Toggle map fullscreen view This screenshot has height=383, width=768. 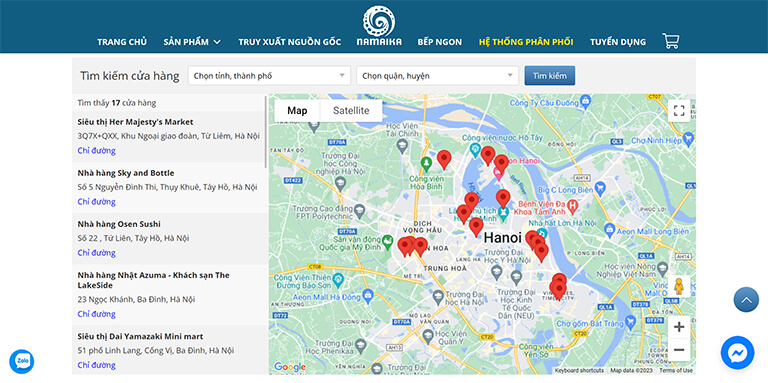click(679, 110)
